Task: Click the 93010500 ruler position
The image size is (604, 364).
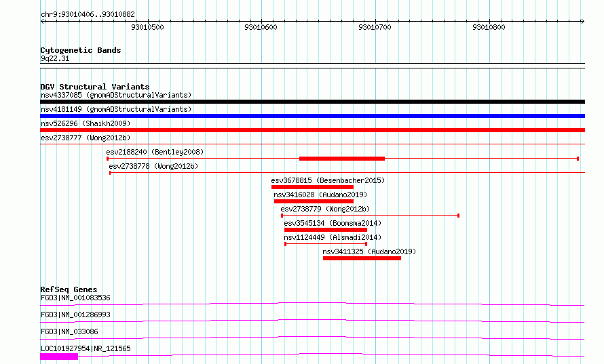Action: (147, 27)
